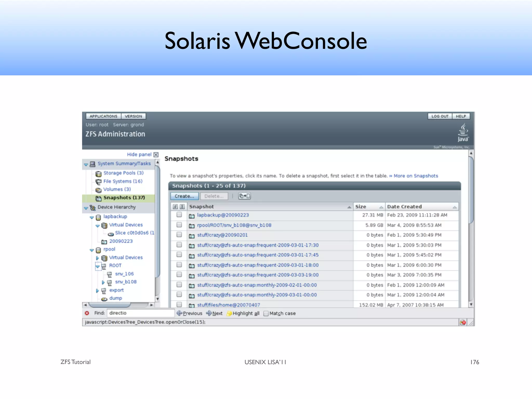Expand Virtual Devices under rpool
This screenshot has width=532, height=399.
click(x=97, y=258)
